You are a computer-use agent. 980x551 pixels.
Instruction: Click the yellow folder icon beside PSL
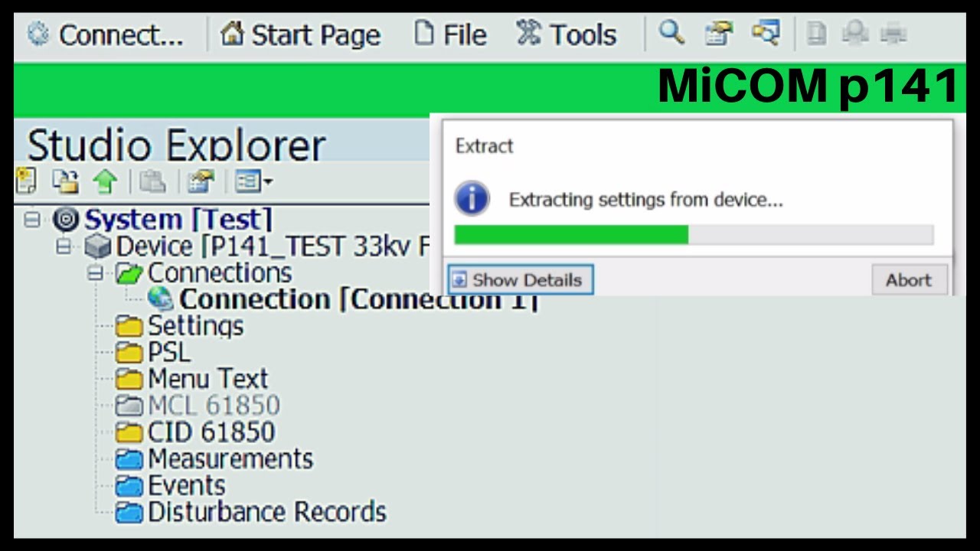click(129, 354)
